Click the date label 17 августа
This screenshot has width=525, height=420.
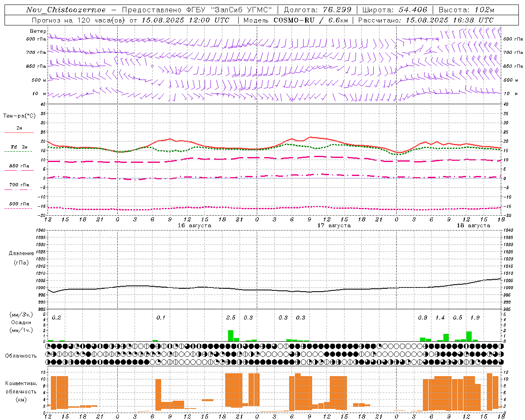pyautogui.click(x=334, y=226)
